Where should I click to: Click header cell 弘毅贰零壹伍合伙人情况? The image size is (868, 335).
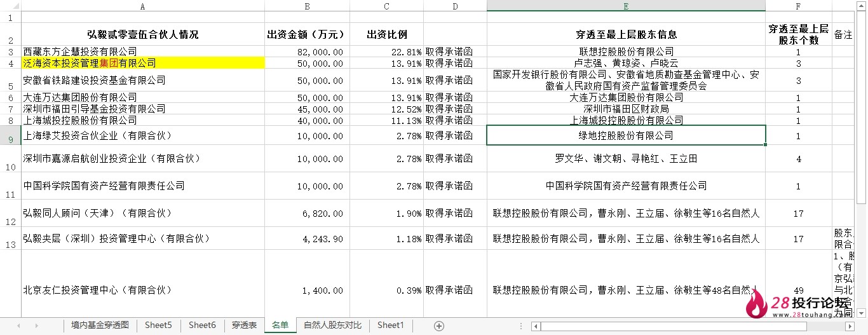coord(143,34)
